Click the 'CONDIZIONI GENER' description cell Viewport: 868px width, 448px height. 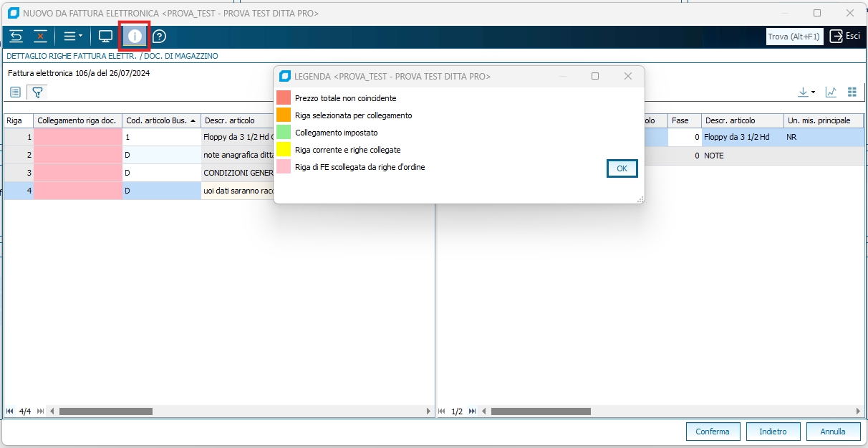pyautogui.click(x=238, y=173)
